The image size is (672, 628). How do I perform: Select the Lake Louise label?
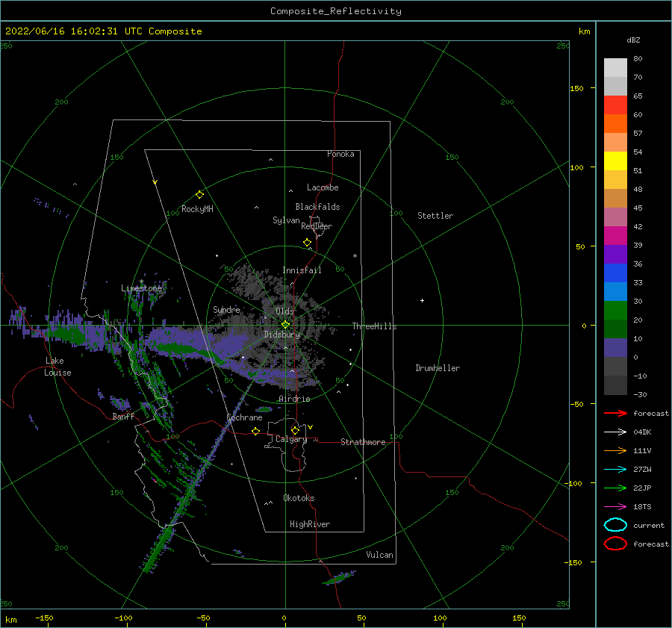pos(57,367)
